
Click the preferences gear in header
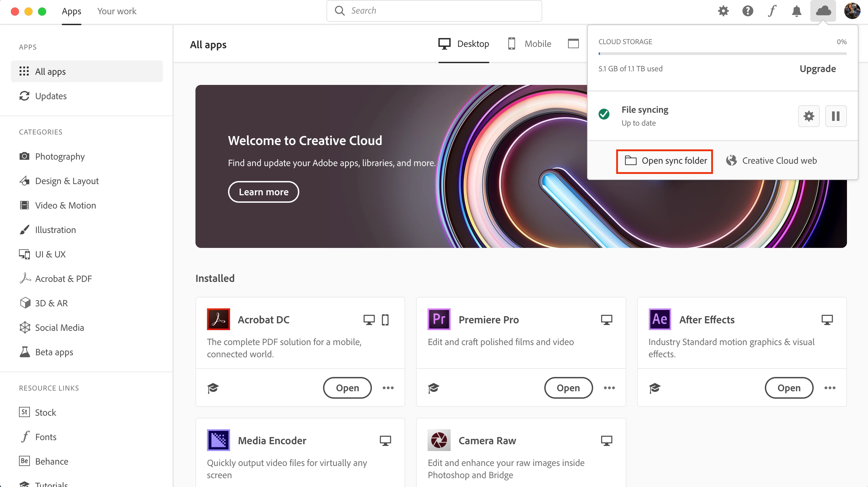click(x=723, y=11)
